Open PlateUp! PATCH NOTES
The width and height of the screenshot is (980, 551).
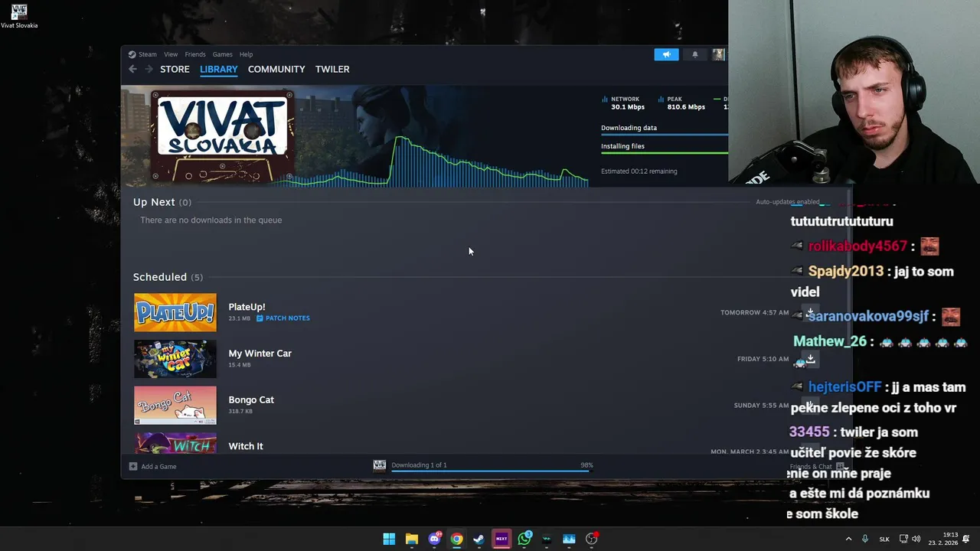(283, 318)
